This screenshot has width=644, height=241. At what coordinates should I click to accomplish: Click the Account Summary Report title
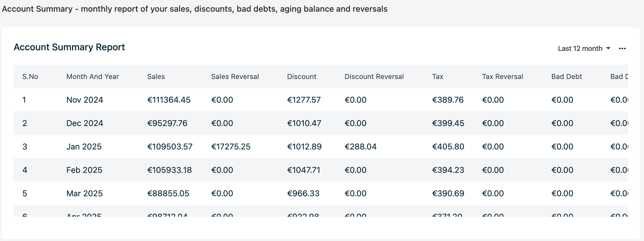(69, 47)
